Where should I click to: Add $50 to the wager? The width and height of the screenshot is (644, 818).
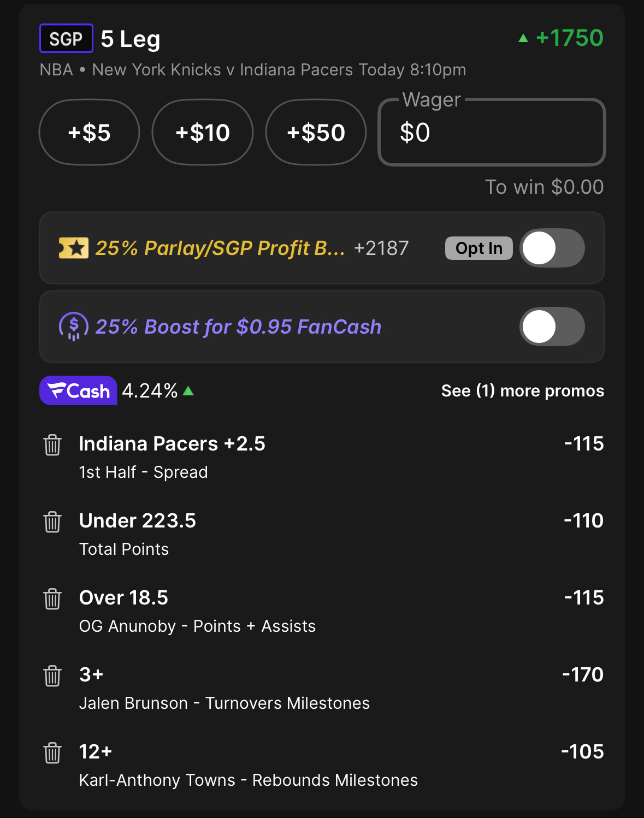pyautogui.click(x=316, y=133)
